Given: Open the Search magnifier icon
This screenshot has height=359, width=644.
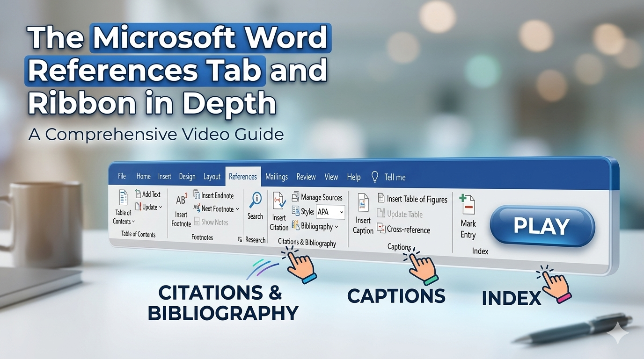Looking at the screenshot, I should pos(256,200).
